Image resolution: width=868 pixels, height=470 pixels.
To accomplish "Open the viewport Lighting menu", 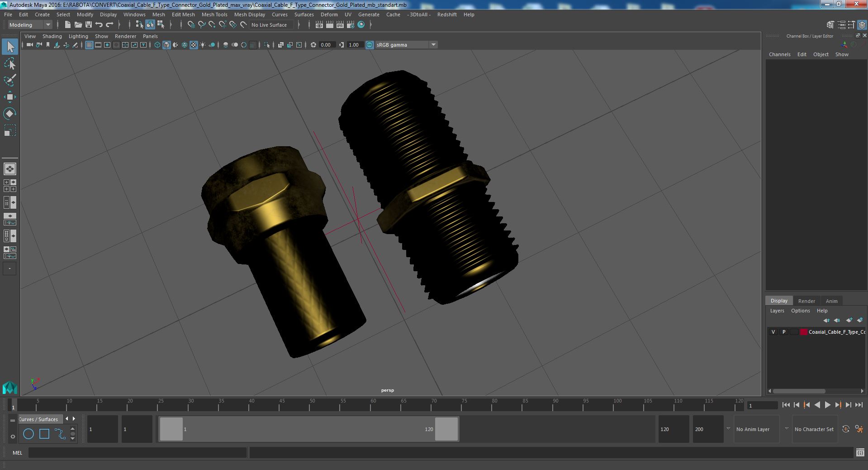I will click(78, 36).
